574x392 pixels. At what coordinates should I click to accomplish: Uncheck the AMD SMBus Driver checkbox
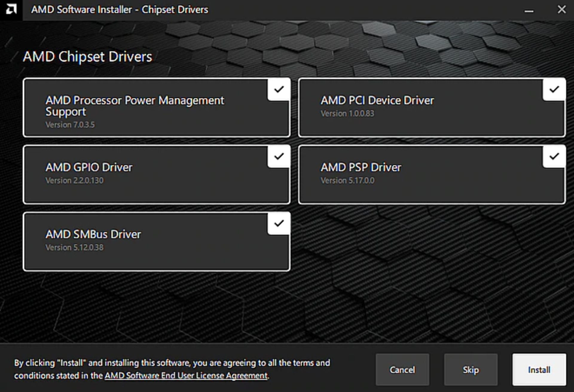tap(279, 223)
